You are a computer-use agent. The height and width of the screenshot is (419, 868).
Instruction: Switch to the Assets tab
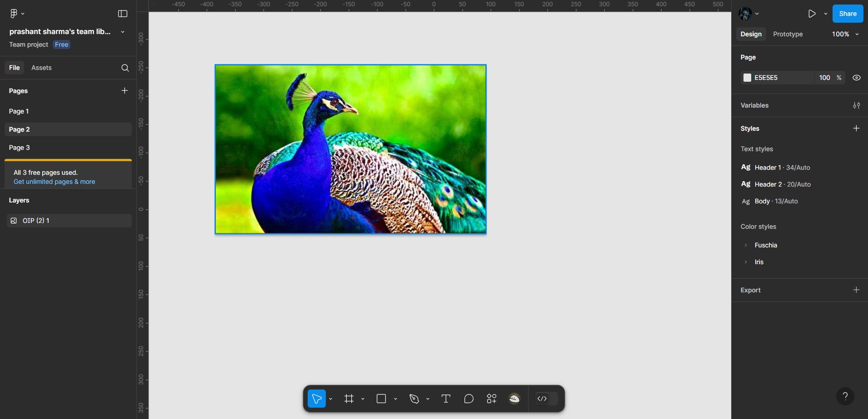tap(41, 68)
